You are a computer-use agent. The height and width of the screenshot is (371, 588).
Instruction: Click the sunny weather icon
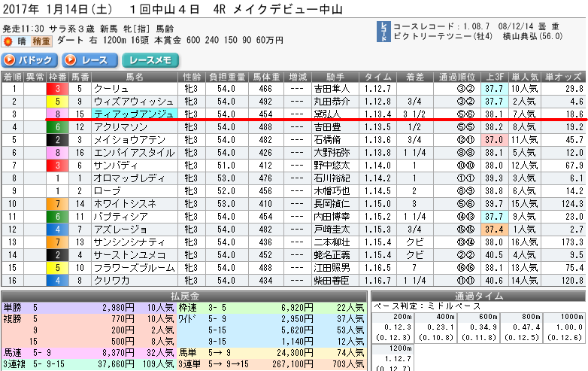click(x=8, y=41)
